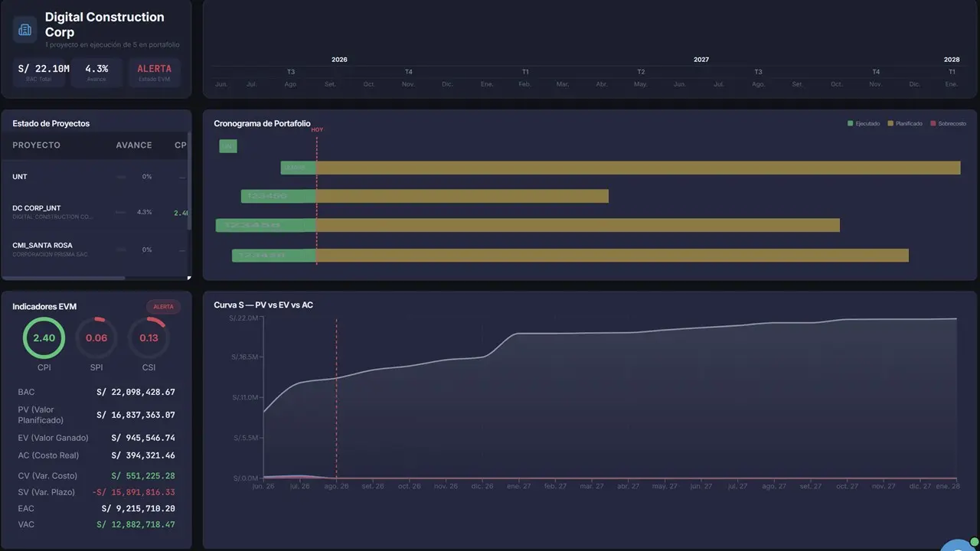Click the 0% avance value in UNT row
The height and width of the screenshot is (551, 980).
[x=147, y=177]
